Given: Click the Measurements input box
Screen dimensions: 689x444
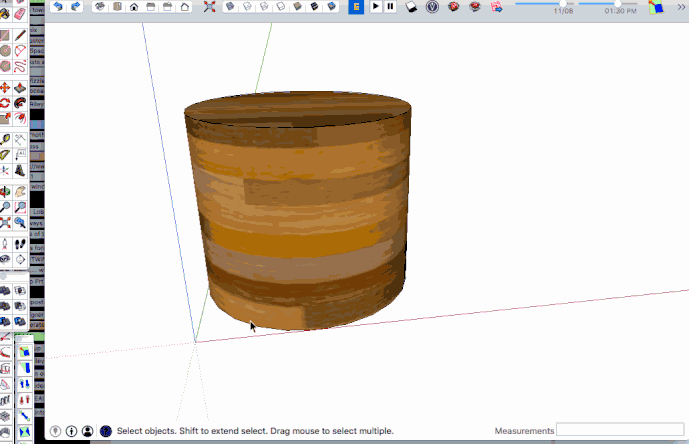Looking at the screenshot, I should tap(620, 430).
